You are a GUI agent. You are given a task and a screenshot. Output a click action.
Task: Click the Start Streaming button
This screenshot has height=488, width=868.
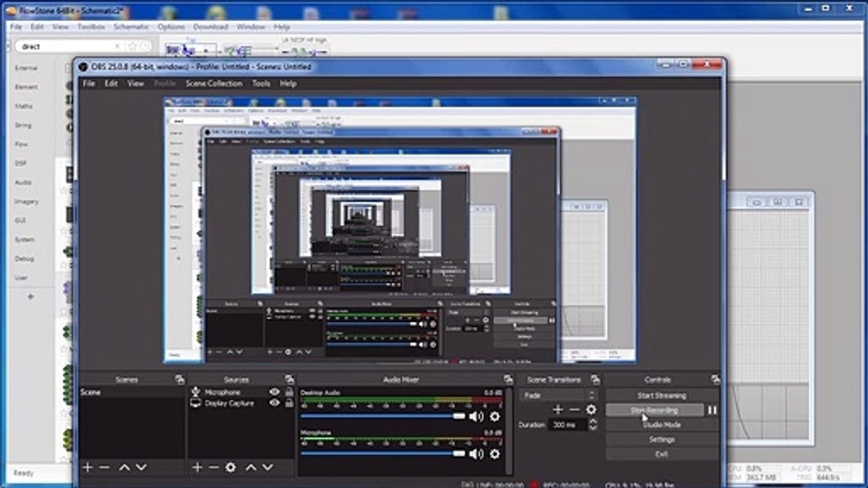tap(661, 395)
